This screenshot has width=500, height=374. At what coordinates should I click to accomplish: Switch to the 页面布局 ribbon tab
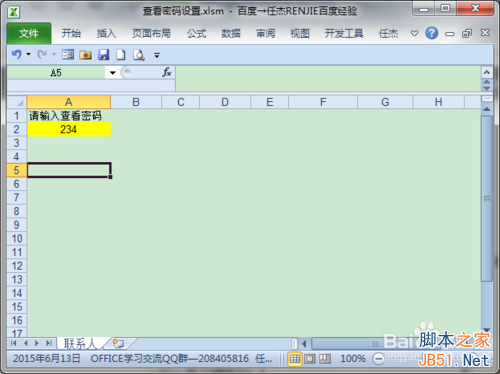151,33
